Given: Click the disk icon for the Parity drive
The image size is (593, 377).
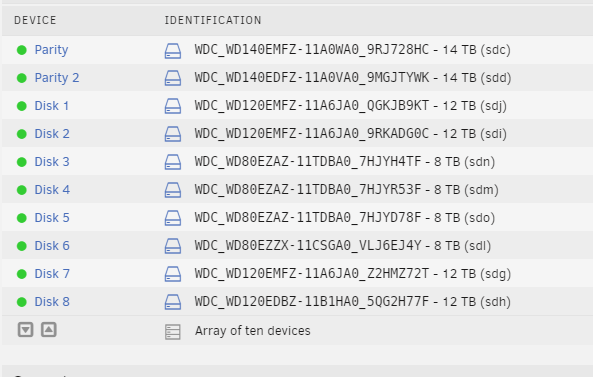Looking at the screenshot, I should [173, 51].
